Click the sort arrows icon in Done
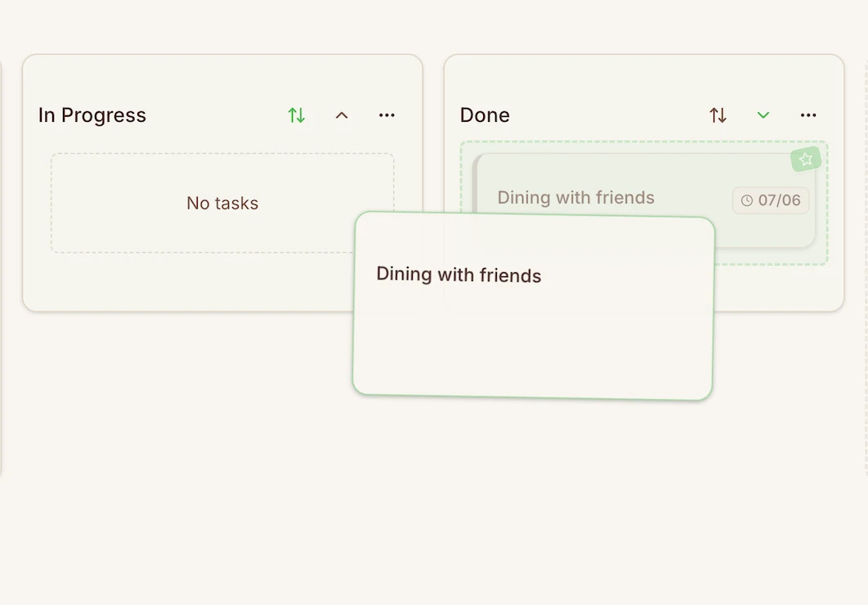Screen dimensions: 868x605 [718, 115]
